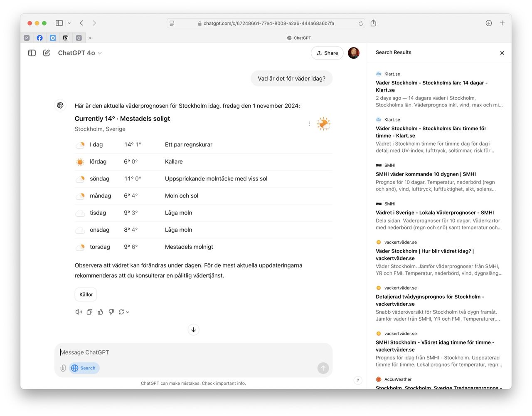Image resolution: width=532 pixels, height=416 pixels.
Task: Give the response a thumbs down
Action: 111,312
